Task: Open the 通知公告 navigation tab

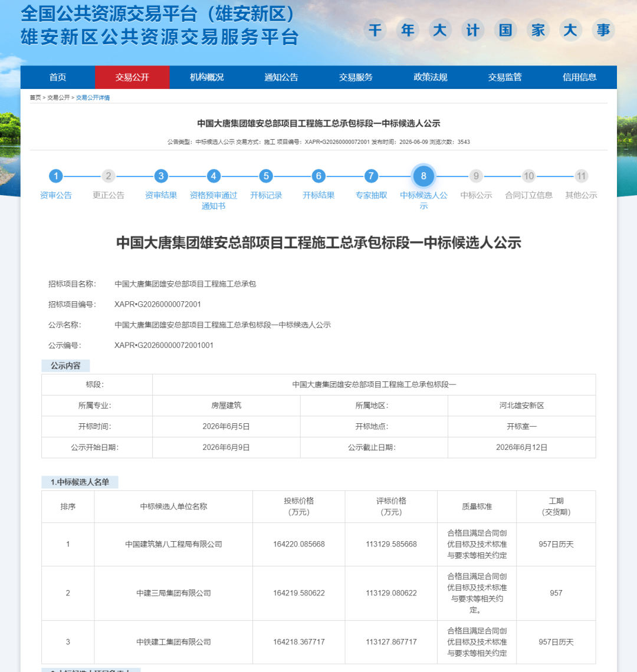Action: (x=281, y=77)
